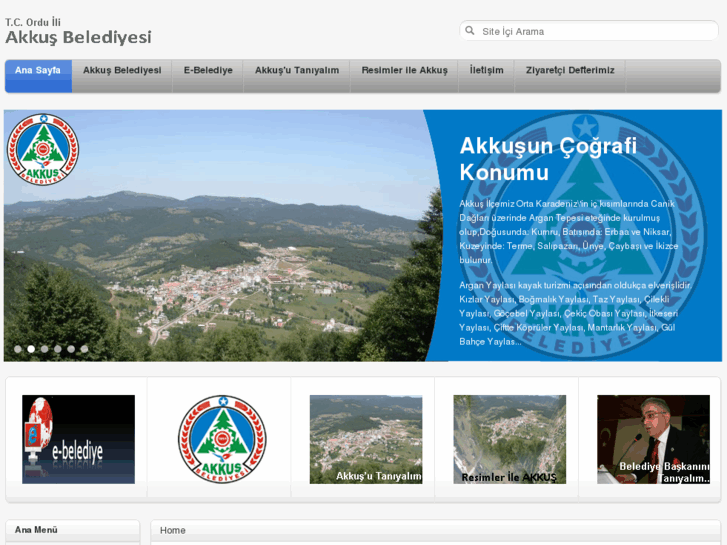Screen dimensions: 727x545
Task: Navigate to İletişim page
Action: point(486,76)
